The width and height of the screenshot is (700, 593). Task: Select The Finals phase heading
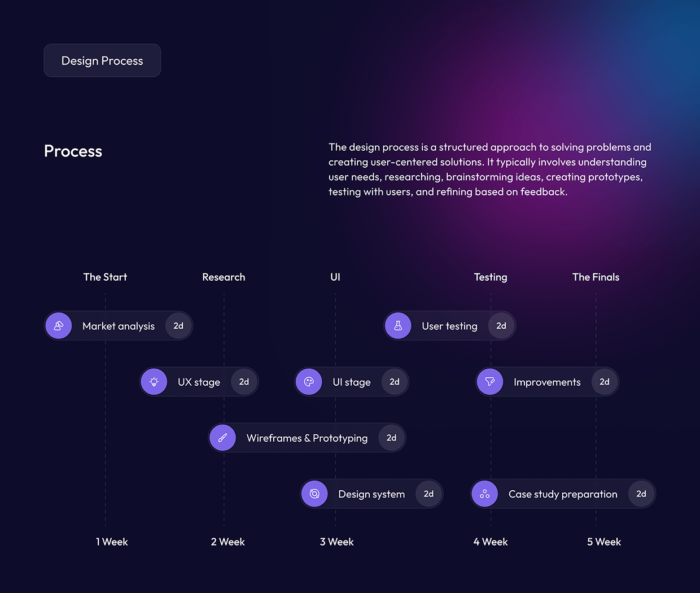(596, 277)
